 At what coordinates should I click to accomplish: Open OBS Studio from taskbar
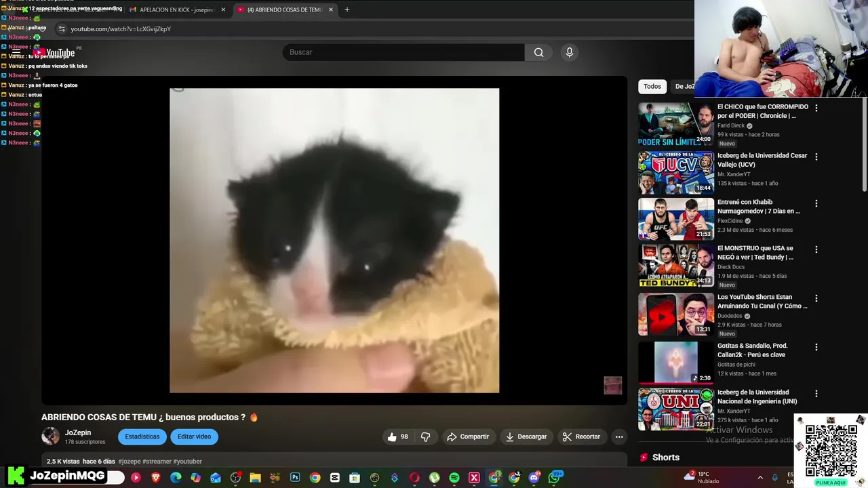pos(235,478)
